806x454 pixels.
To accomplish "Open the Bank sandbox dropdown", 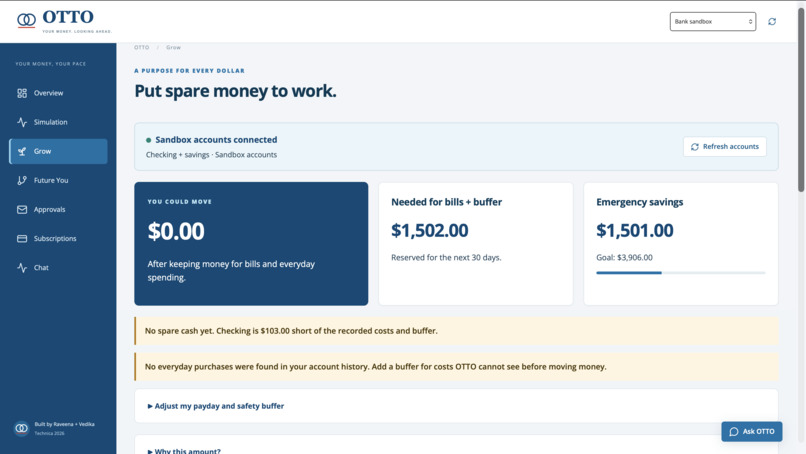I will [712, 22].
